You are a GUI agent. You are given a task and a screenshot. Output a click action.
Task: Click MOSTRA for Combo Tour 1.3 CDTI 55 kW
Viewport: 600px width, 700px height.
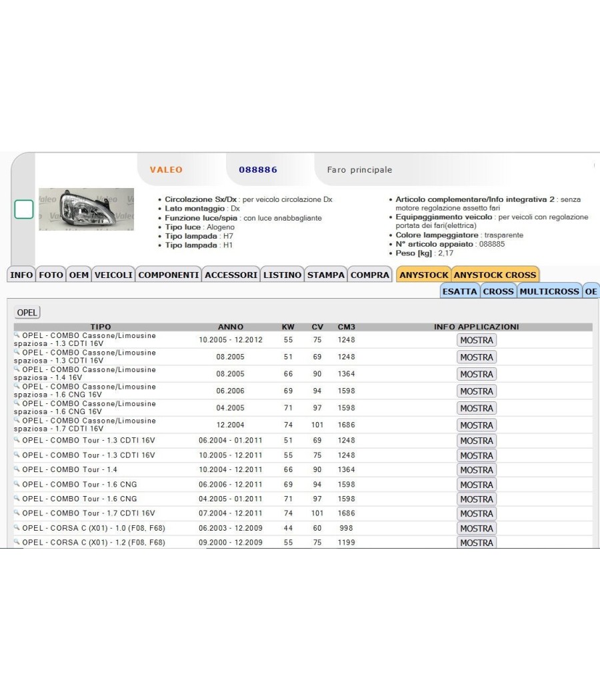[x=477, y=455]
